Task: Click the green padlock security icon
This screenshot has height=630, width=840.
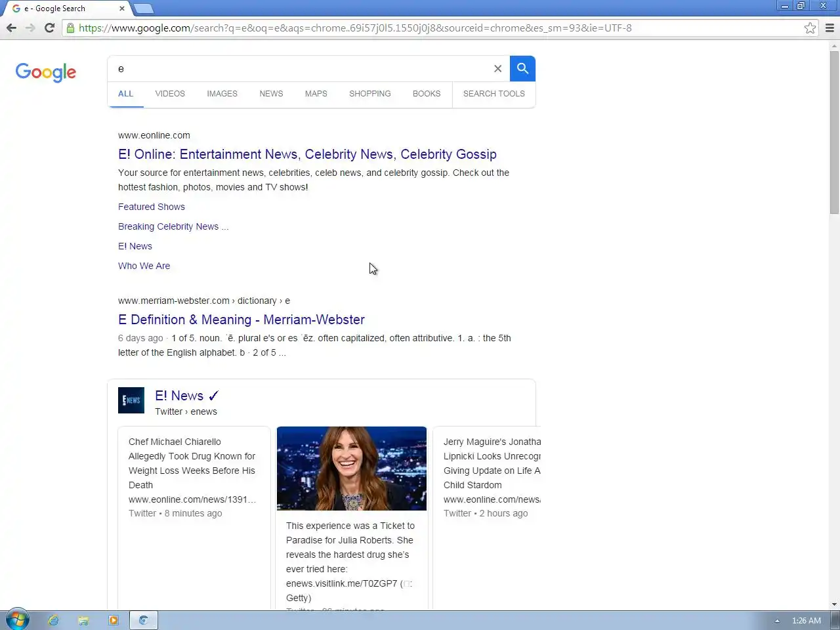Action: [x=70, y=28]
